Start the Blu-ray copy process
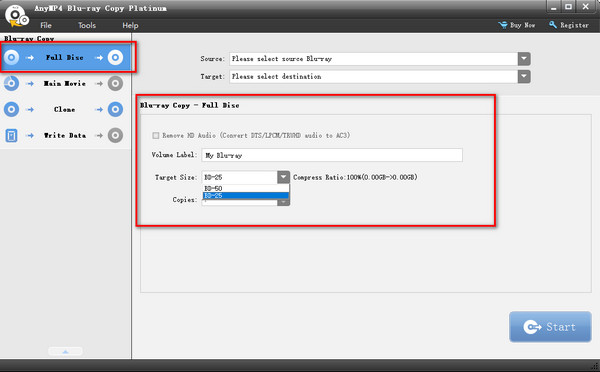 click(x=550, y=327)
